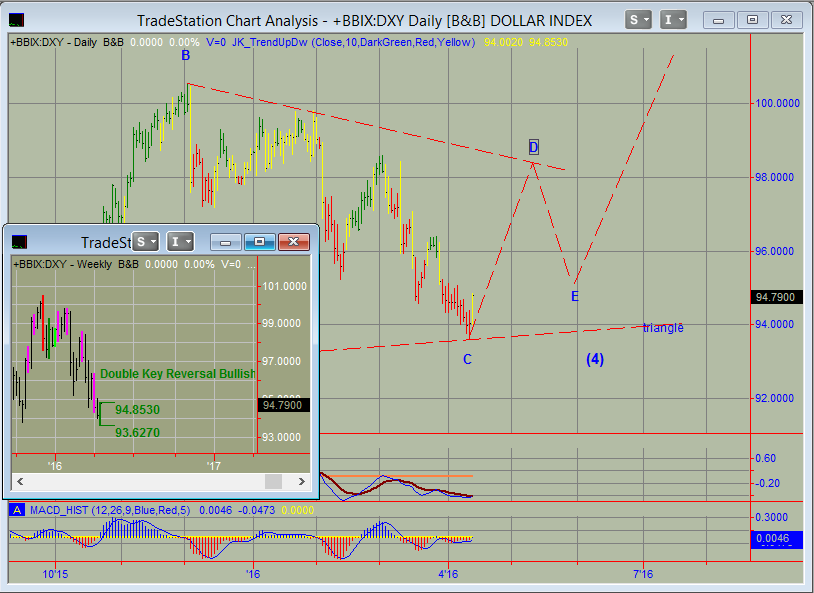Select the wave label C below the low
Image resolution: width=814 pixels, height=593 pixels.
coord(467,359)
